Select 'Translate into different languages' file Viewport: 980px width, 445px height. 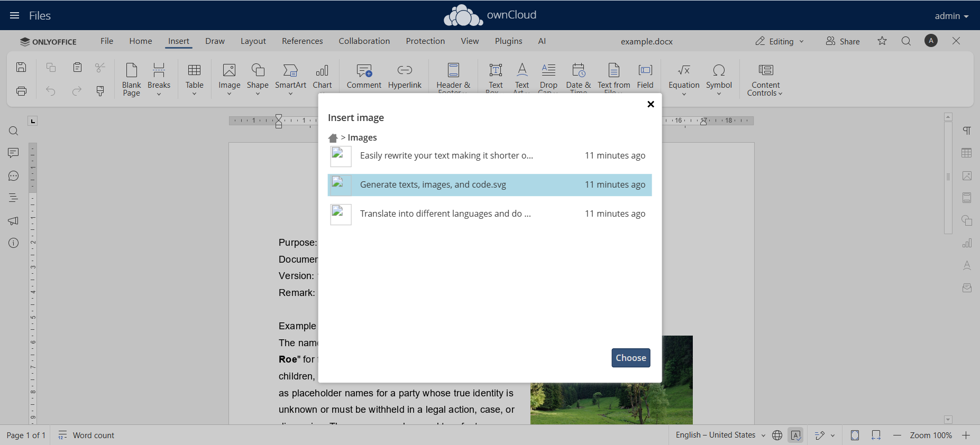click(490, 214)
